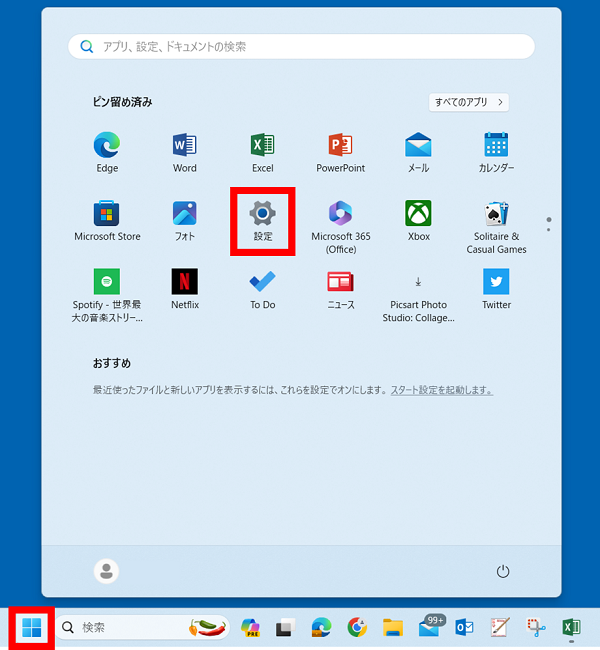This screenshot has height=650, width=600.
Task: Open Mail with 99+ badge in taskbar
Action: [x=430, y=626]
